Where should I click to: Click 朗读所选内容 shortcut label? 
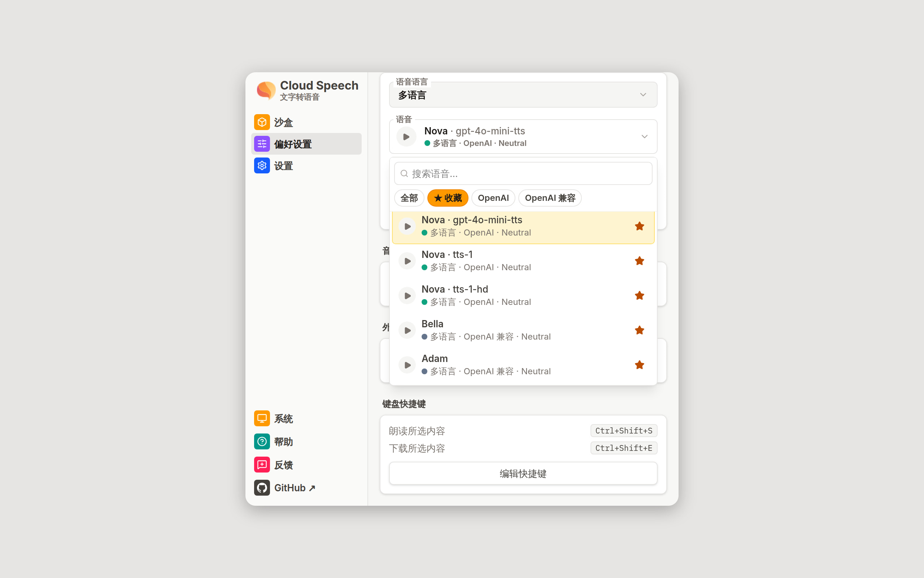[x=417, y=431]
